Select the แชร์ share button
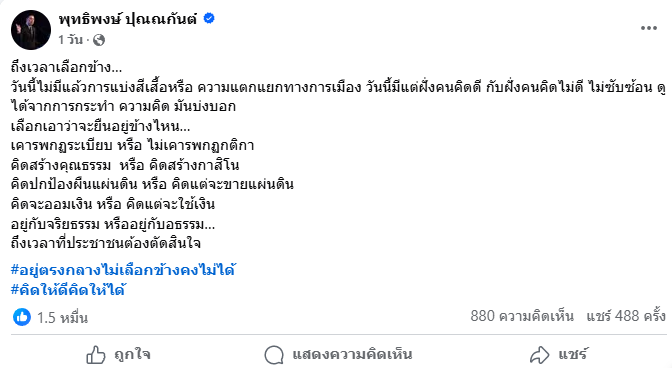 559,355
